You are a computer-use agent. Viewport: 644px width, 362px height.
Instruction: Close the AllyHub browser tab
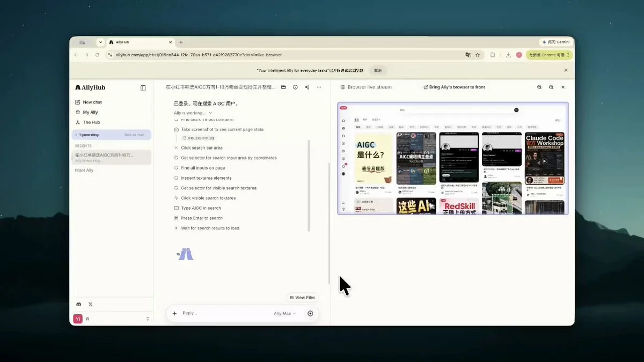pos(170,42)
